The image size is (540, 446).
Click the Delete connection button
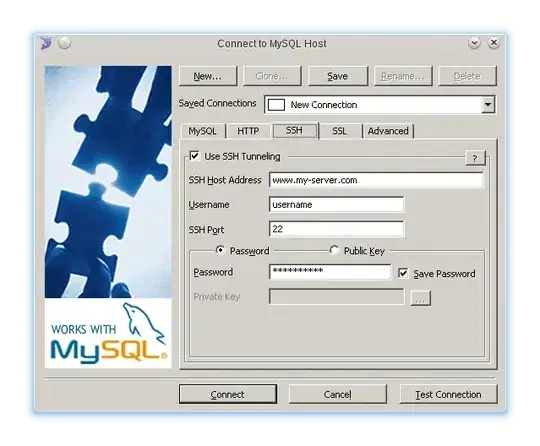coord(467,76)
